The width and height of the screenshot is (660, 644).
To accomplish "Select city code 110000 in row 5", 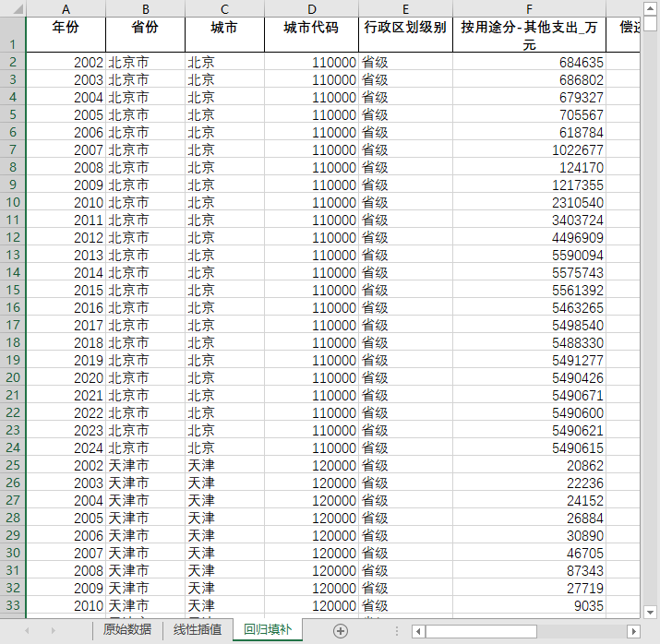I will click(x=311, y=114).
